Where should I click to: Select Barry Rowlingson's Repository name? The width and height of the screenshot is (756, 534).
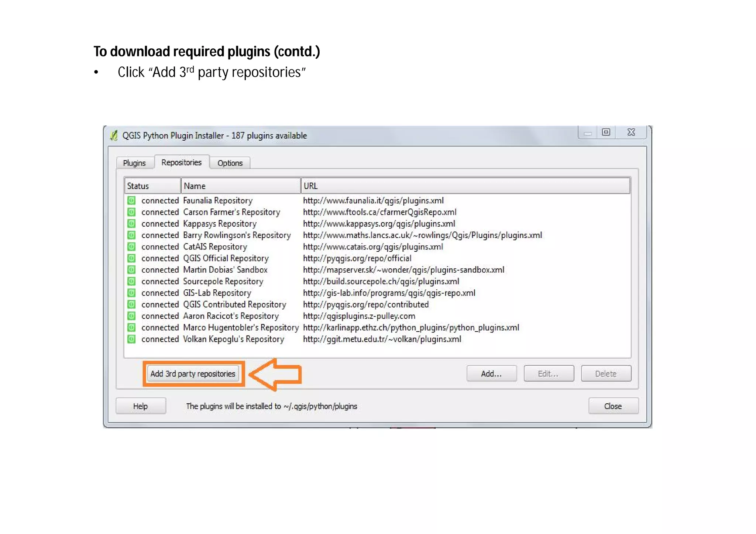click(x=237, y=235)
